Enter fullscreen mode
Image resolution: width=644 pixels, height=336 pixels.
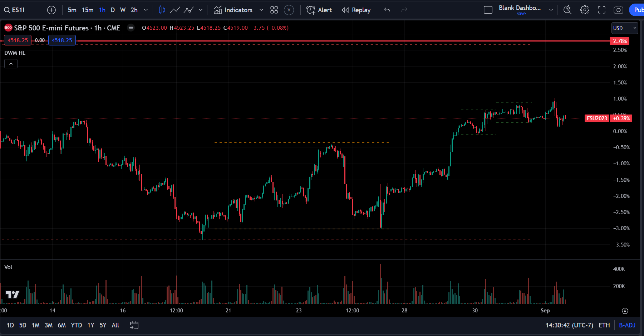(601, 10)
